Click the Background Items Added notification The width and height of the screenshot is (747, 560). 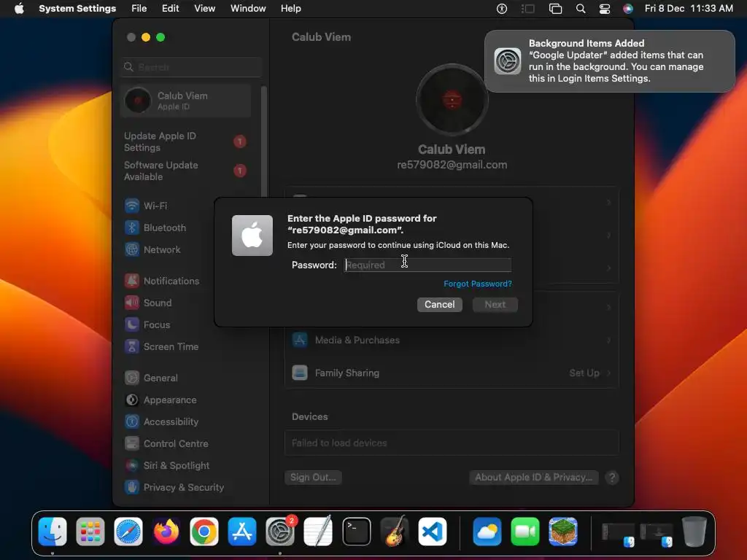click(610, 61)
